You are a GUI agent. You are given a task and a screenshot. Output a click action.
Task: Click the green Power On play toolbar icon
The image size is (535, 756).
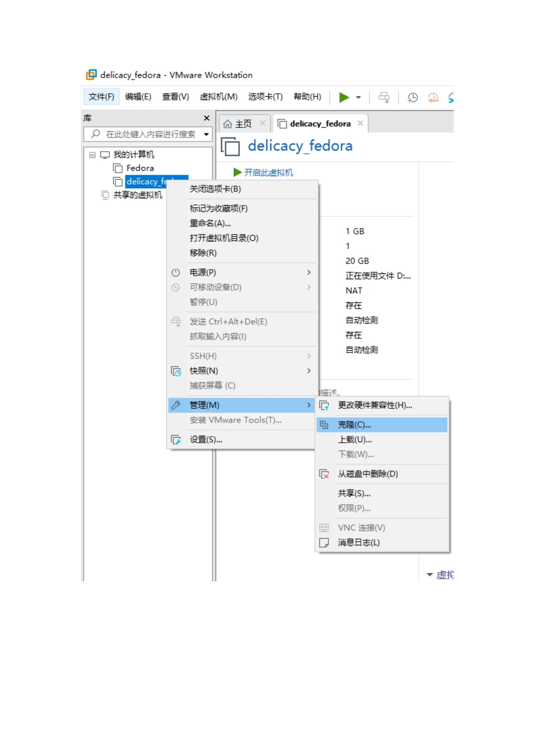click(344, 97)
